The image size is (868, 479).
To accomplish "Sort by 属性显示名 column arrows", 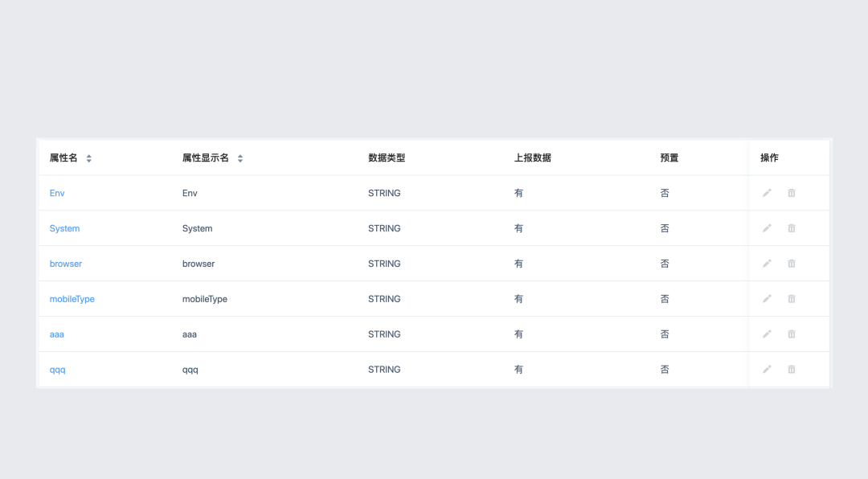I will (x=240, y=158).
